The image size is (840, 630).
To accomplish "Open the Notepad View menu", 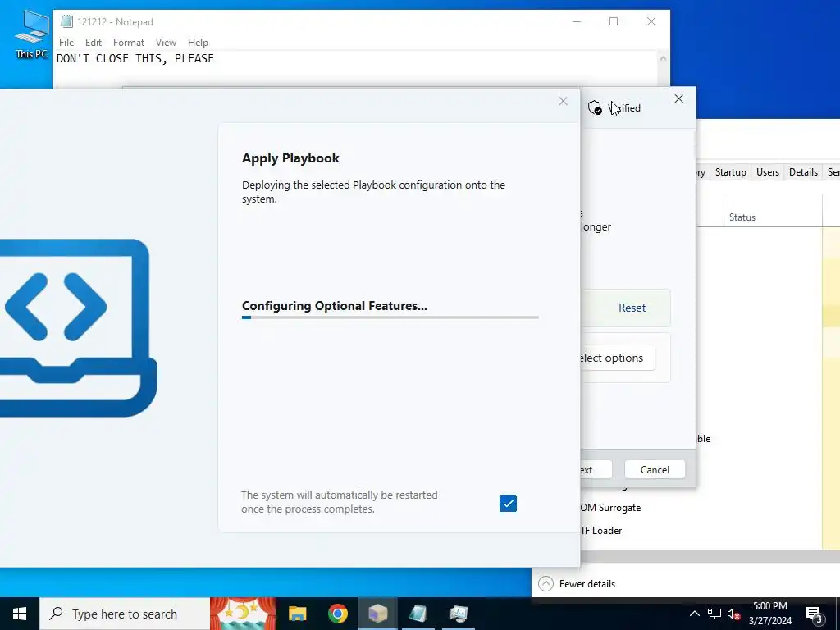I will (x=166, y=43).
